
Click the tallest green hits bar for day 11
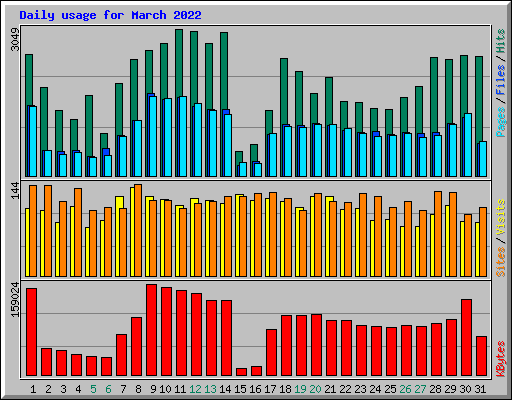179,63
